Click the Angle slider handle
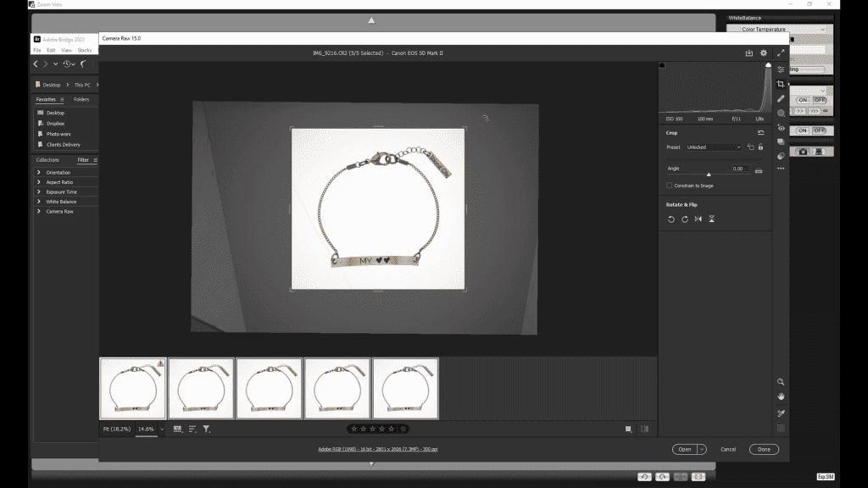 coord(709,175)
